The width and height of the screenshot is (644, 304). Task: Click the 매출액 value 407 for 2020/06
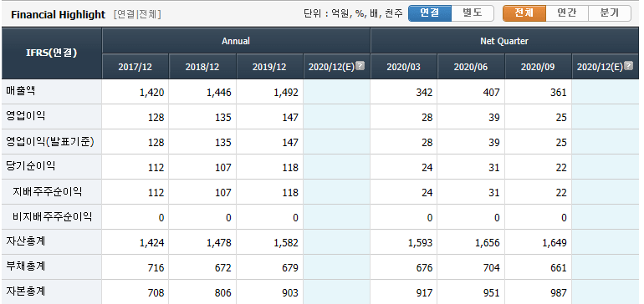pos(492,93)
